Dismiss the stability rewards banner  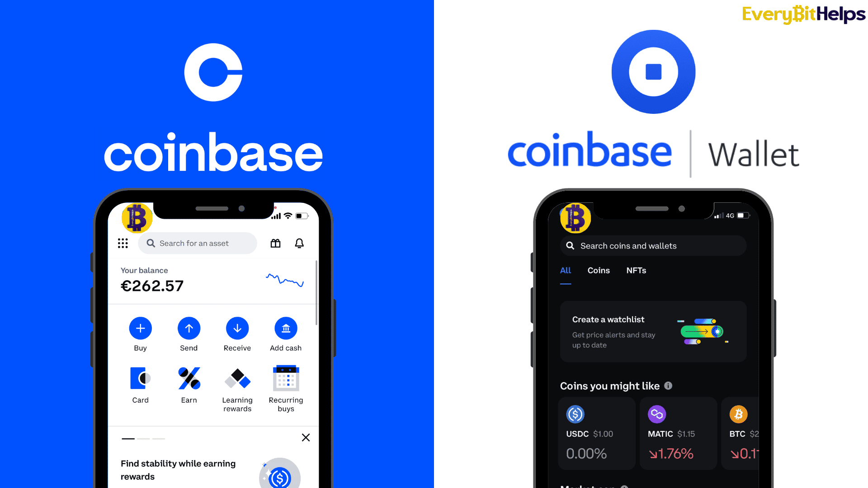tap(307, 438)
